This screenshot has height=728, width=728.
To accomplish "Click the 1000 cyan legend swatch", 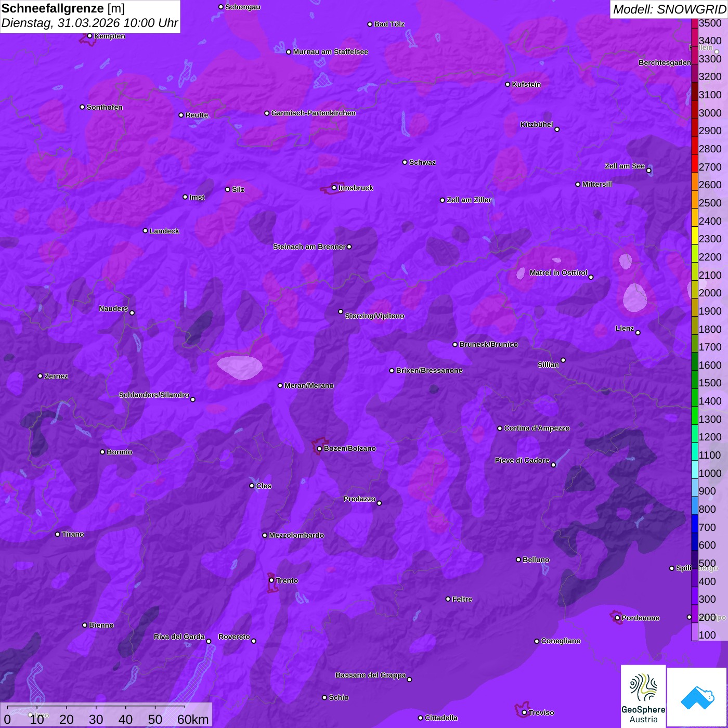I will (x=695, y=470).
